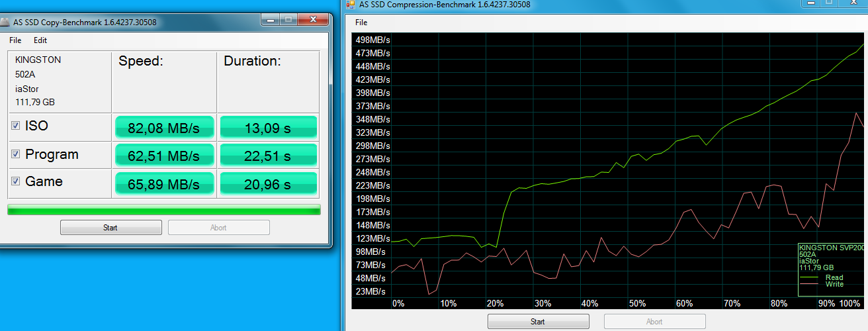Maximize the Copy-Benchmark window
The width and height of the screenshot is (868, 331).
[288, 20]
